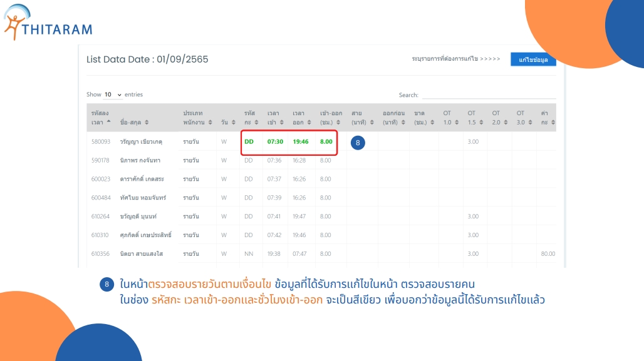Sort by รหัสกะ column sort icon
The width and height of the screenshot is (644, 361).
click(x=258, y=122)
